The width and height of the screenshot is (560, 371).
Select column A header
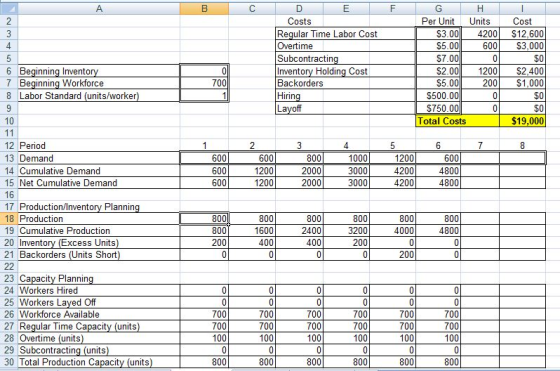(99, 8)
